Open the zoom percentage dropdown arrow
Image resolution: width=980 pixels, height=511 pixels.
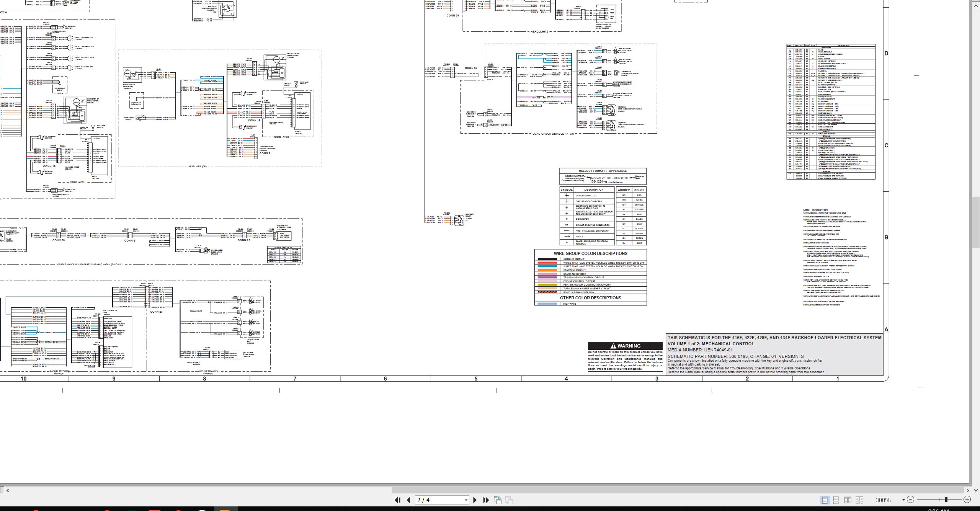click(x=903, y=500)
